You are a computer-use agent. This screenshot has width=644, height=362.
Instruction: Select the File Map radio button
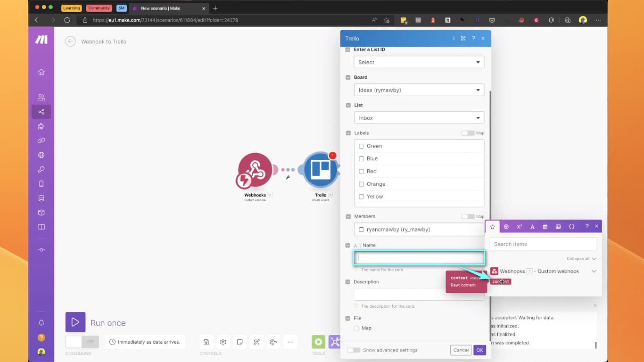click(x=356, y=328)
